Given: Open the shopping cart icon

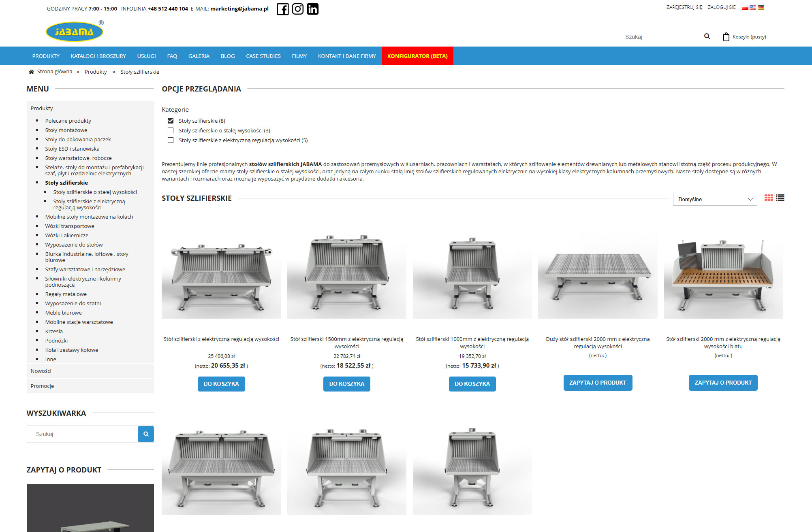Looking at the screenshot, I should tap(726, 37).
